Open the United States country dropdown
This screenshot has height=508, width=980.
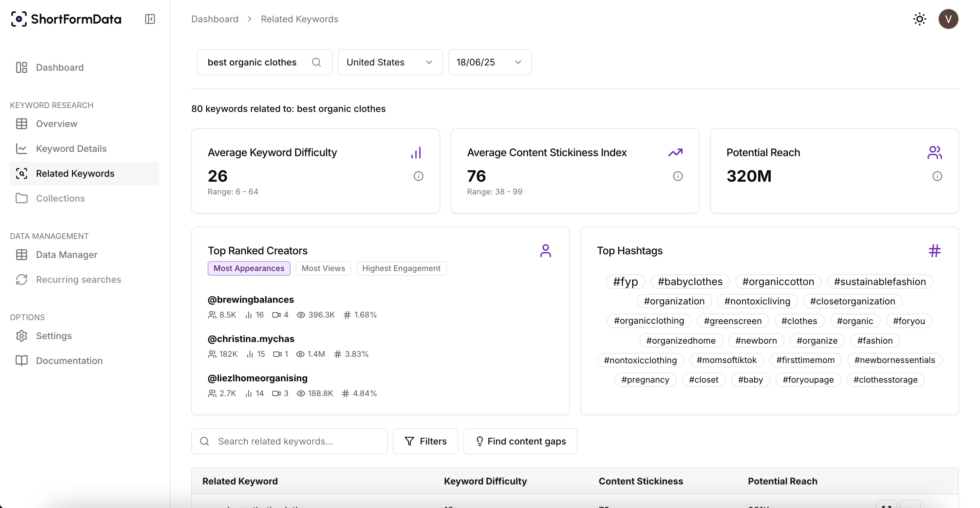(390, 62)
